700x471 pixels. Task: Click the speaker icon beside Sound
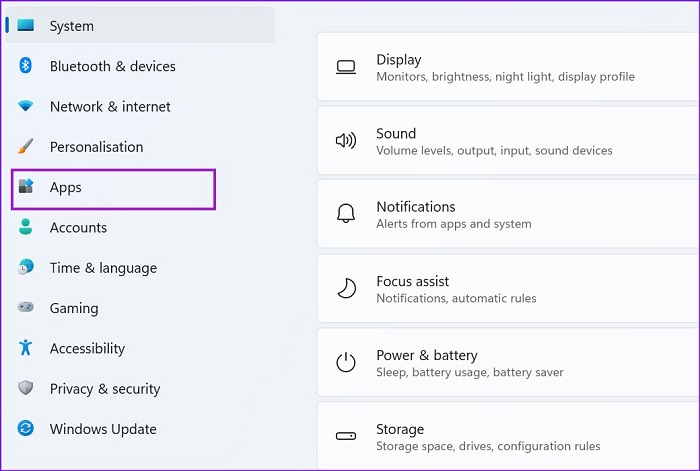coord(346,141)
